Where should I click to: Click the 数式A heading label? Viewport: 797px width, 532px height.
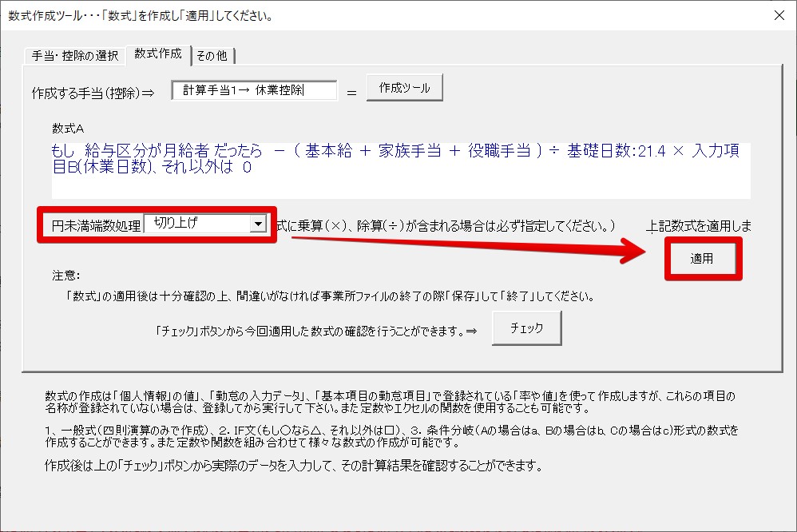tap(68, 128)
